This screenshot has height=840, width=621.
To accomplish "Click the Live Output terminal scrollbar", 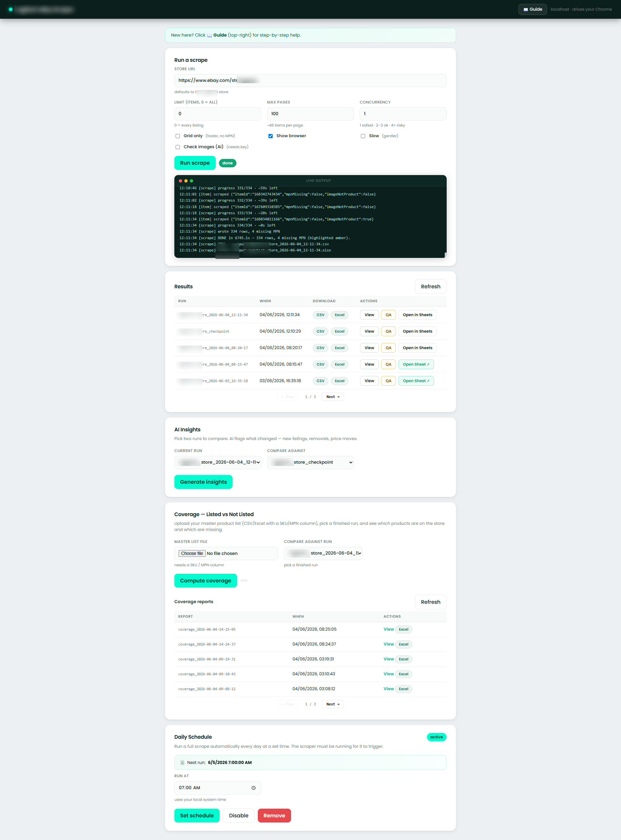I will click(x=445, y=255).
